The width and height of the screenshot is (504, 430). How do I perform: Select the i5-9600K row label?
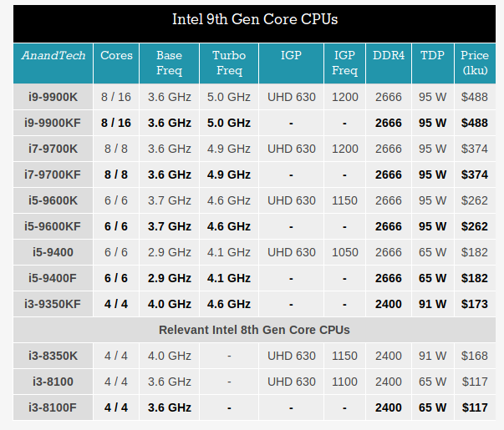[x=53, y=200]
